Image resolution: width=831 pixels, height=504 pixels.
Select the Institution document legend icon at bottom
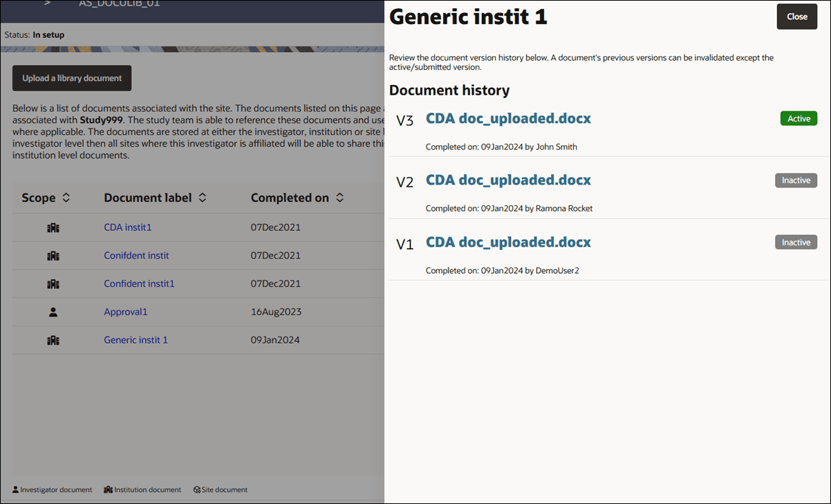tap(109, 489)
